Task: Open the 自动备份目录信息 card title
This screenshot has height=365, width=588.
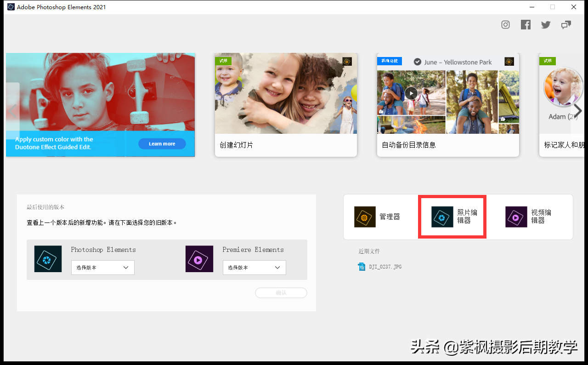Action: [x=409, y=145]
